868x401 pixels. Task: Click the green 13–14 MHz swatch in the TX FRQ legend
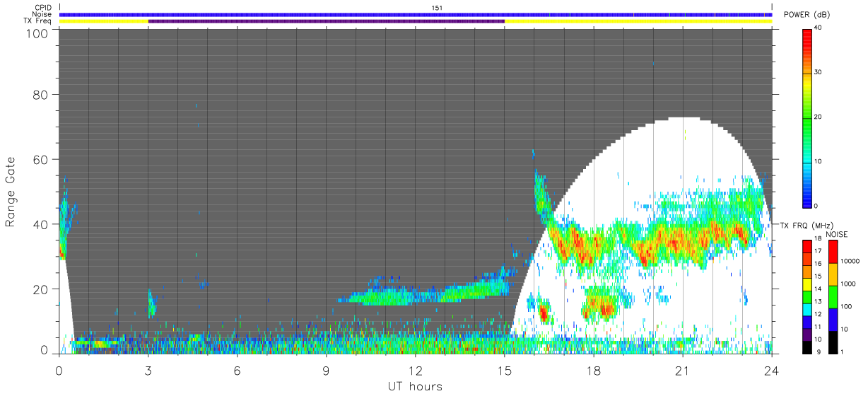[807, 296]
